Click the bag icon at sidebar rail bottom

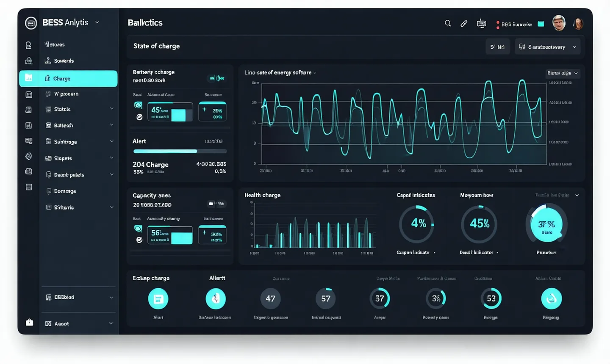point(29,322)
